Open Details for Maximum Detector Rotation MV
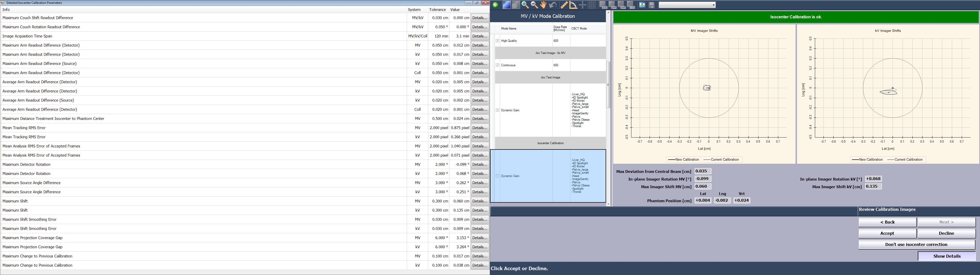 coord(480,164)
